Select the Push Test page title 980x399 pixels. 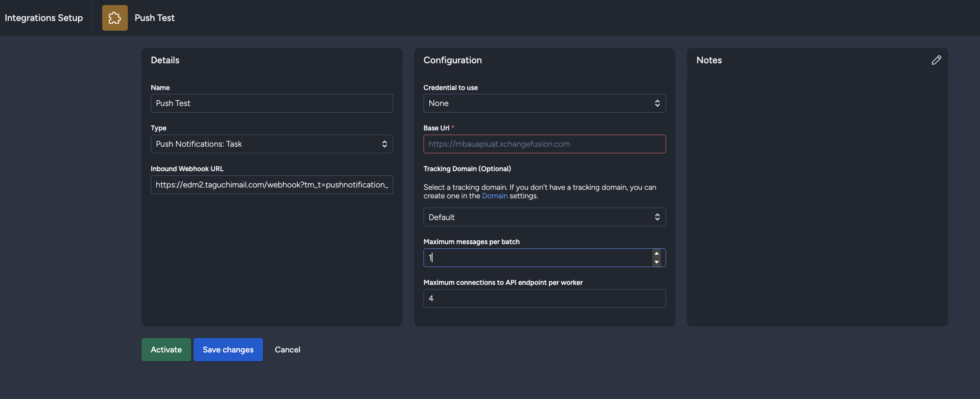point(155,18)
